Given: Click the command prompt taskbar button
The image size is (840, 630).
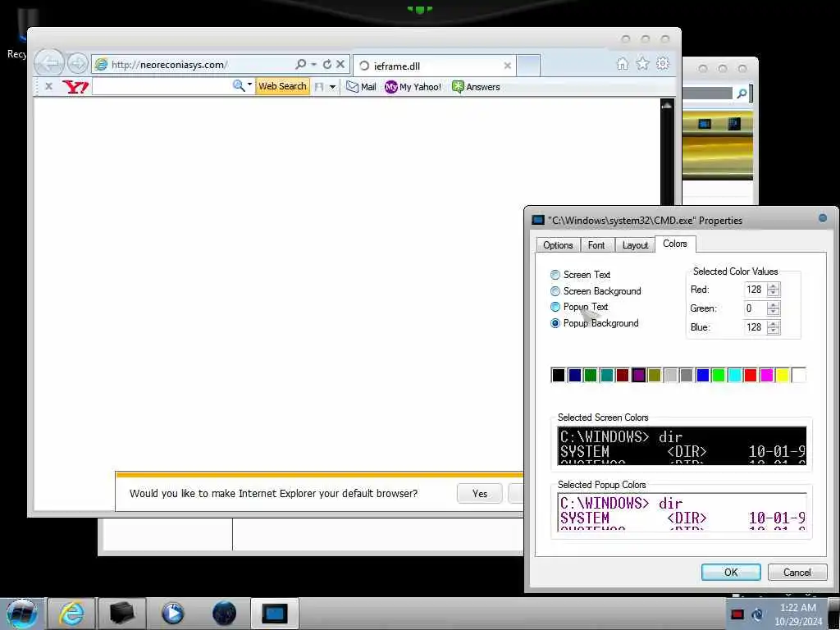Looking at the screenshot, I should click(275, 614).
